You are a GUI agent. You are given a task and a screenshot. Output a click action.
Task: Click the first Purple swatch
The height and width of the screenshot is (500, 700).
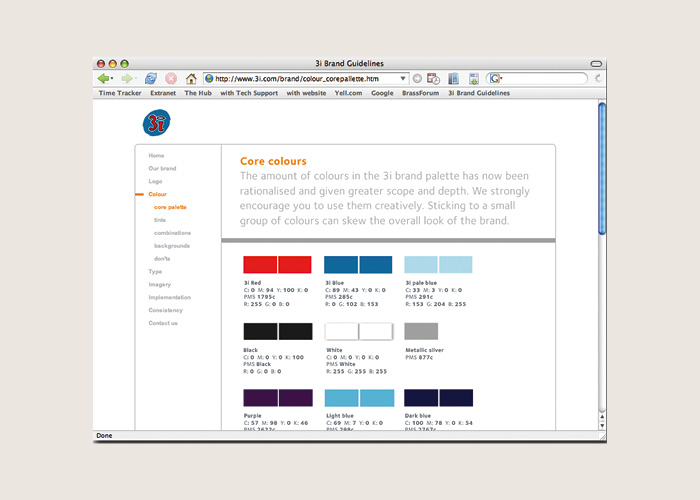[x=260, y=398]
